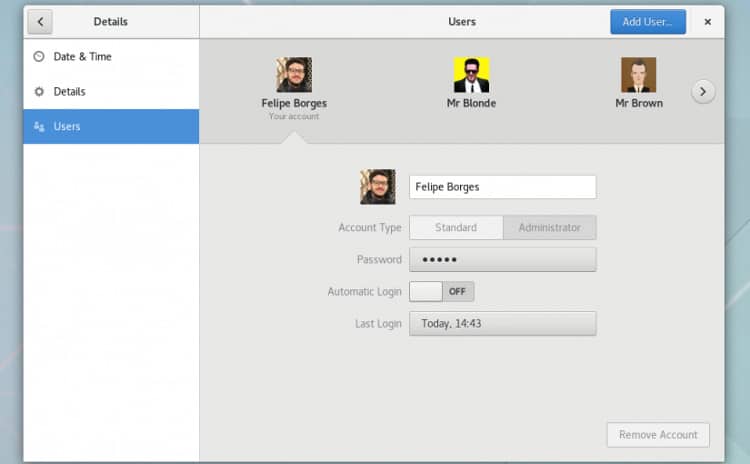Screen dimensions: 750x464
Task: Click the gear icon beside Details
Action: [x=39, y=91]
